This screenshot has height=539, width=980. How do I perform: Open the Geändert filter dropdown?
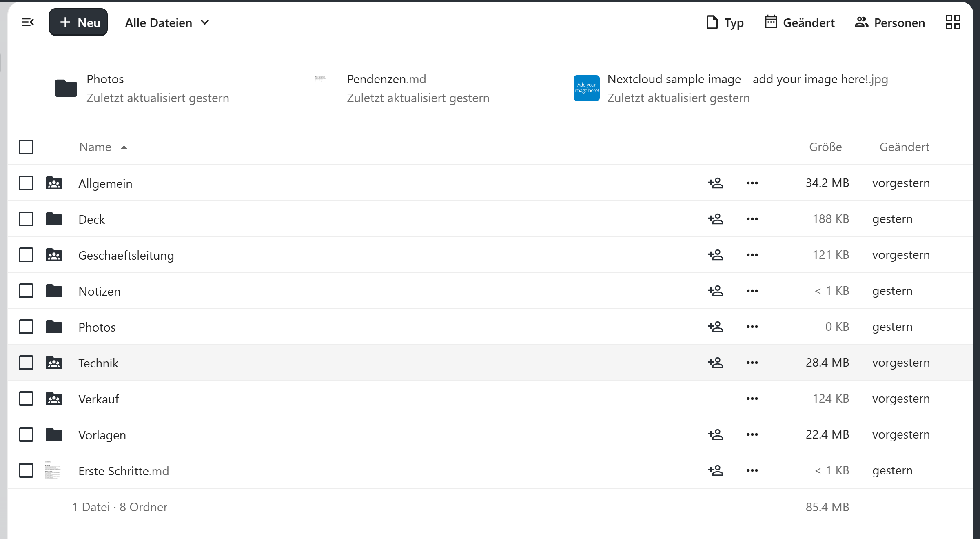(800, 22)
